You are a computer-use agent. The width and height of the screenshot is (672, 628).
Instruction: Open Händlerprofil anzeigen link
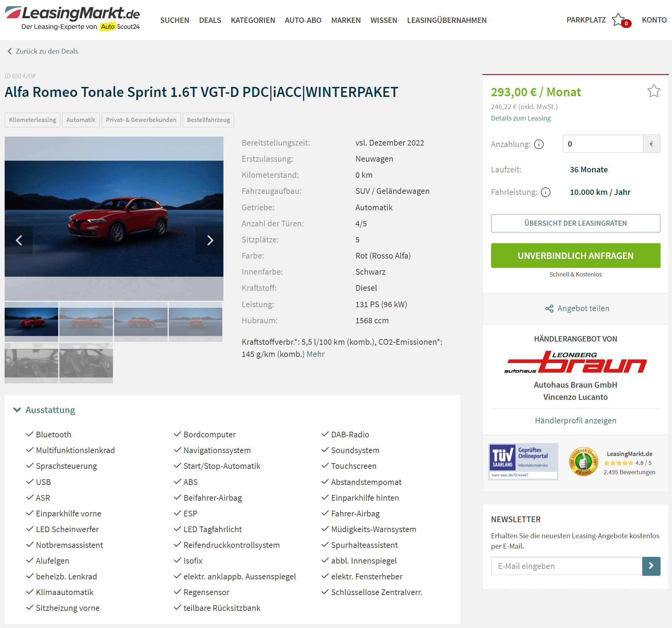click(575, 421)
